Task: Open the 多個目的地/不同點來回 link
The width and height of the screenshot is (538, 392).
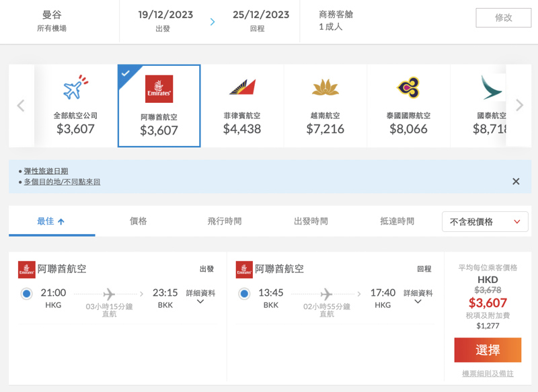Action: (62, 182)
